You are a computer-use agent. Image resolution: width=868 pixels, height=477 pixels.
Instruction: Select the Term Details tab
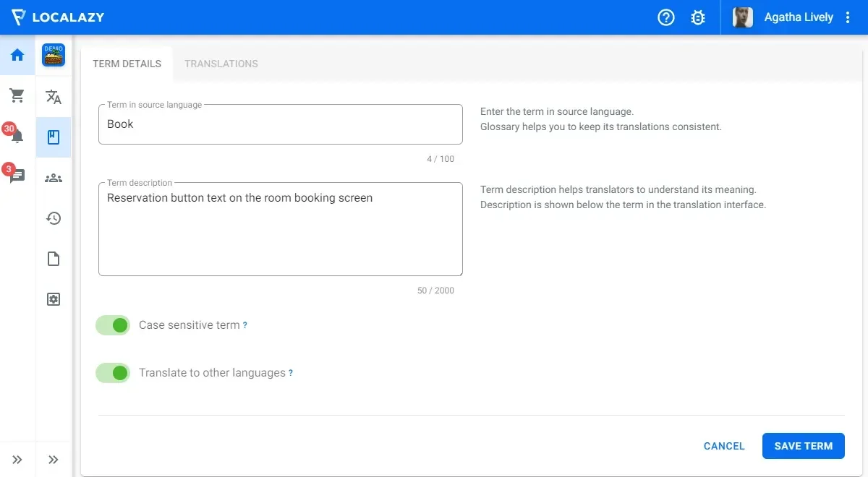coord(127,64)
